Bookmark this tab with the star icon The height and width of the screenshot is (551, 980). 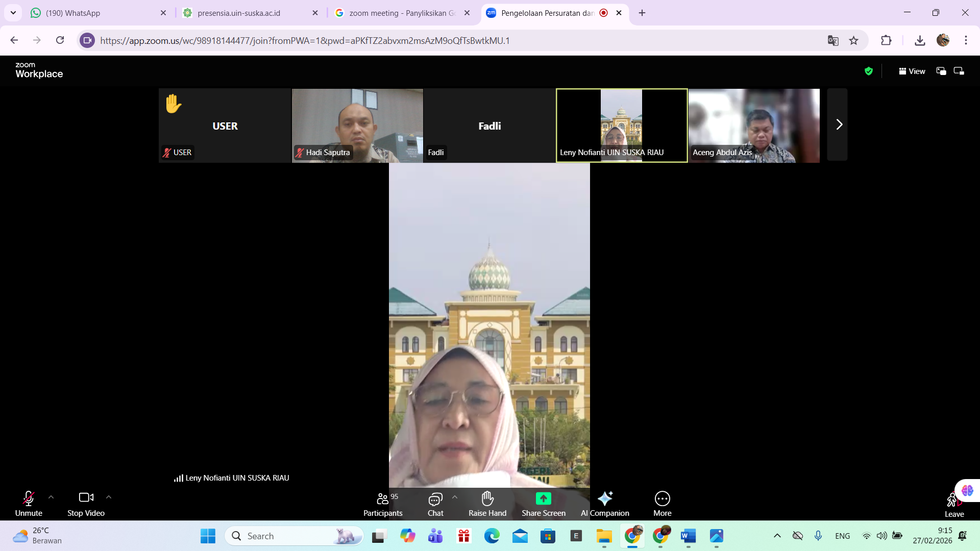click(x=853, y=41)
